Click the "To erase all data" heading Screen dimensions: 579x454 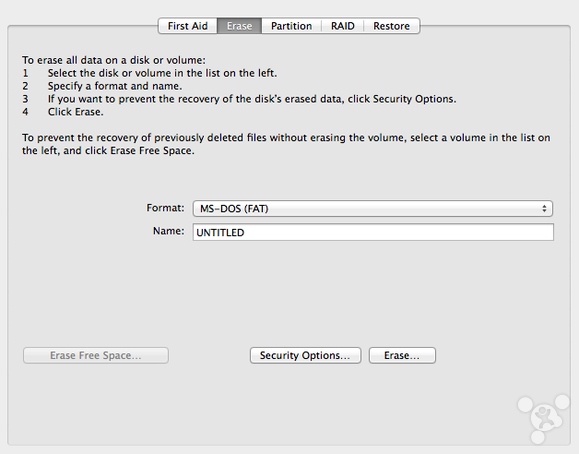(114, 60)
